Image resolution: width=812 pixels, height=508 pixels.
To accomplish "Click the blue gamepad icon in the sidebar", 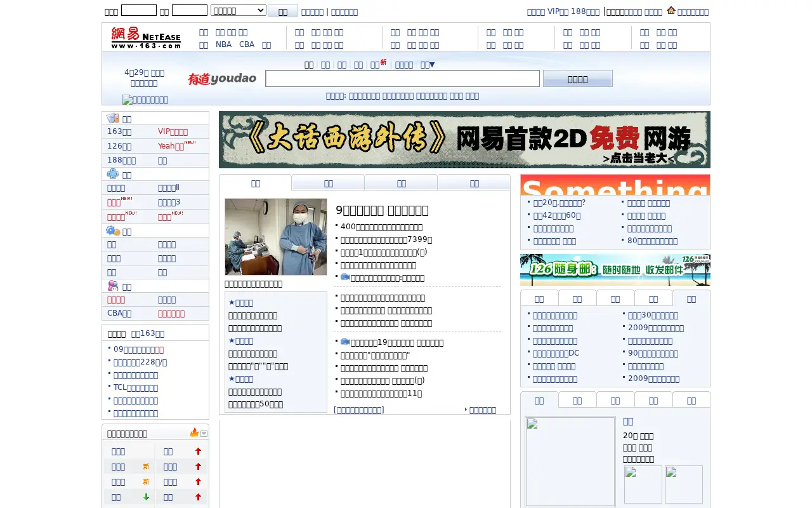I will coord(113,174).
